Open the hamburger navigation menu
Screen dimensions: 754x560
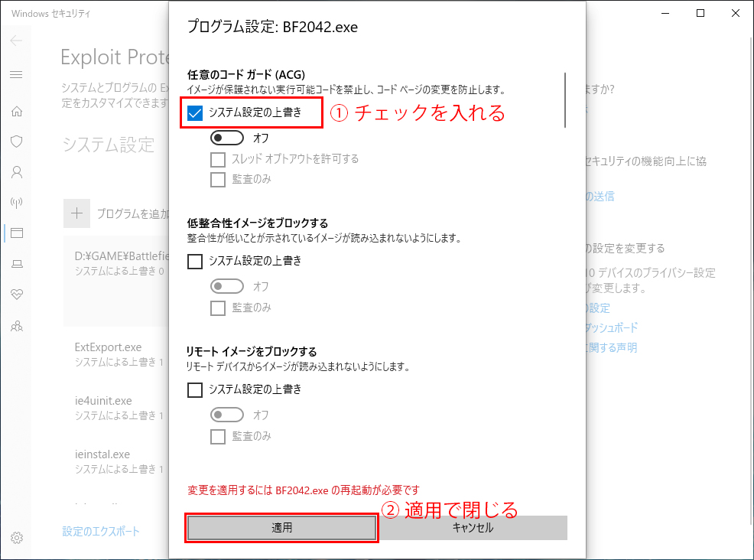point(16,74)
